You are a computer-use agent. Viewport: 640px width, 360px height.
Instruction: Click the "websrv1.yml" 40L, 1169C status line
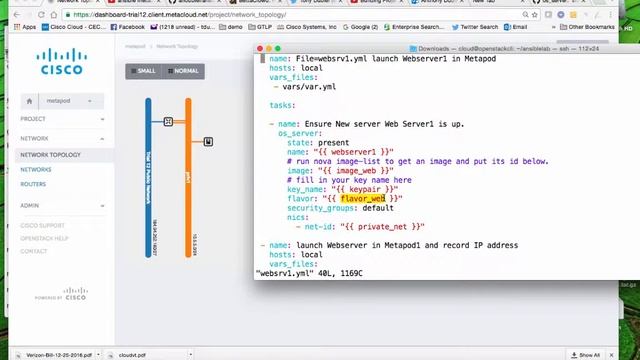point(309,273)
